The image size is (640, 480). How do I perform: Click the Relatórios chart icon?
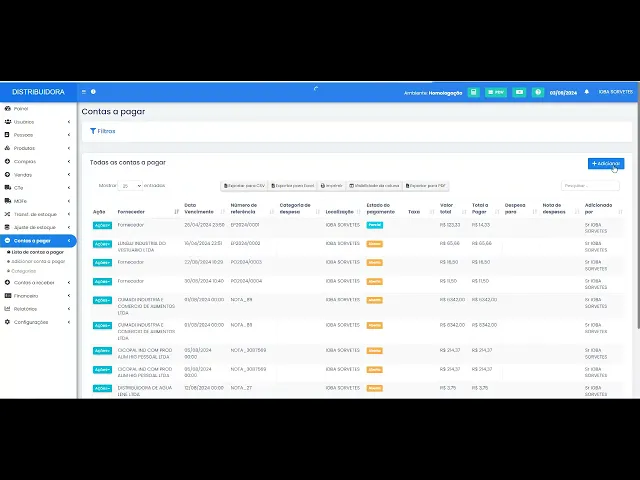(7, 309)
